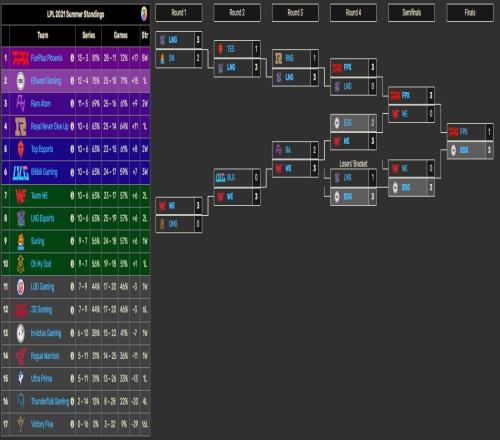The height and width of the screenshot is (440, 500).
Task: Click the JD Gaming logo in standings
Action: (21, 310)
